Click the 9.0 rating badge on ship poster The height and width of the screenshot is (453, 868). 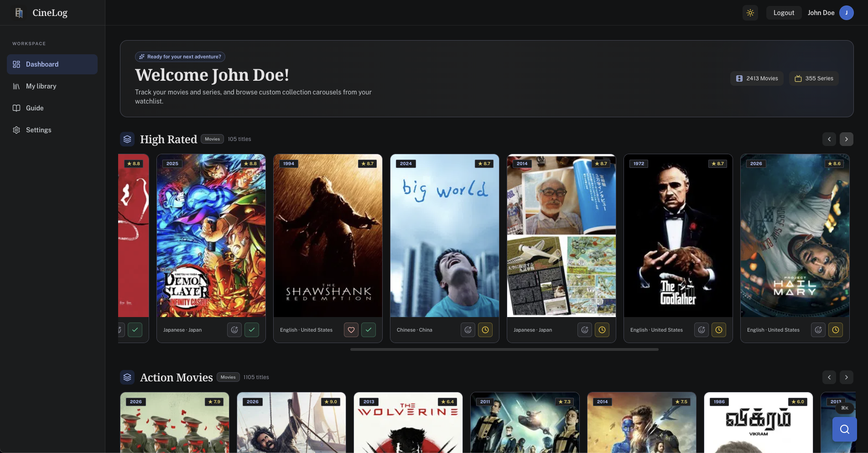(x=331, y=402)
